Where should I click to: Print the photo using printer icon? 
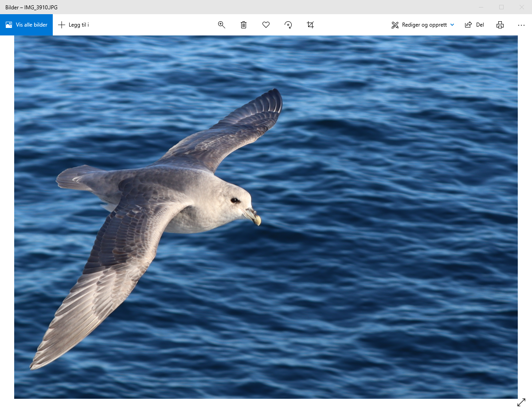[x=500, y=25]
